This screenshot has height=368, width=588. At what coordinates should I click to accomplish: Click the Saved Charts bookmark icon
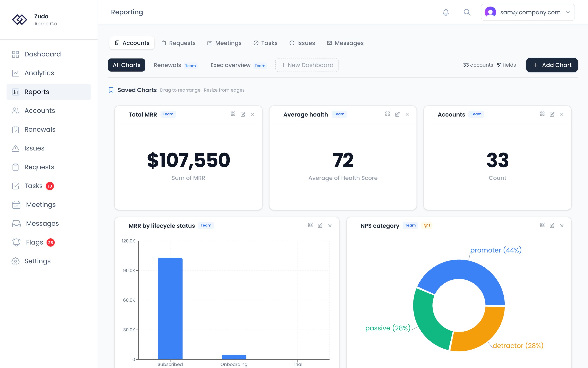pos(111,90)
